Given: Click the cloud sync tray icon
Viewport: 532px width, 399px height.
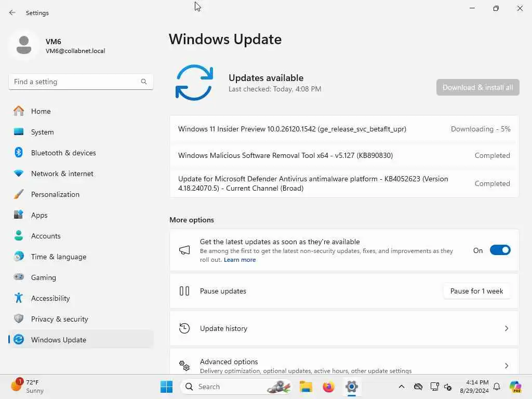Looking at the screenshot, I should click(418, 387).
